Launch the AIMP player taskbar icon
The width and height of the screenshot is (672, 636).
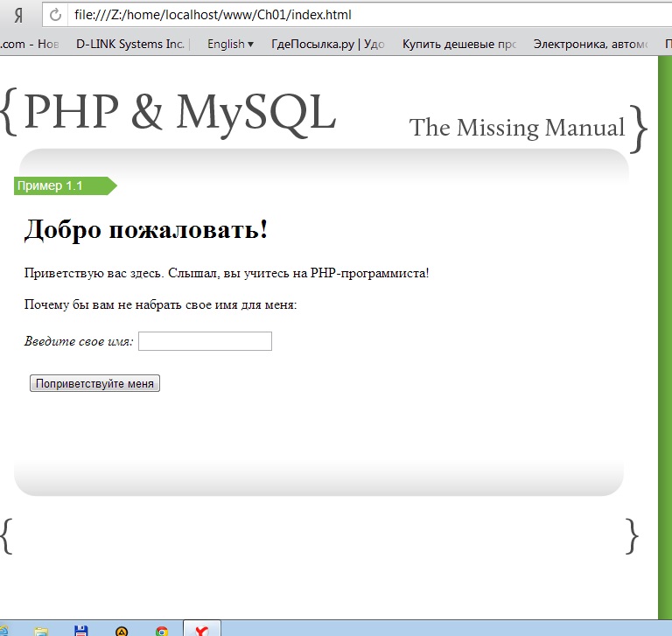click(x=122, y=630)
